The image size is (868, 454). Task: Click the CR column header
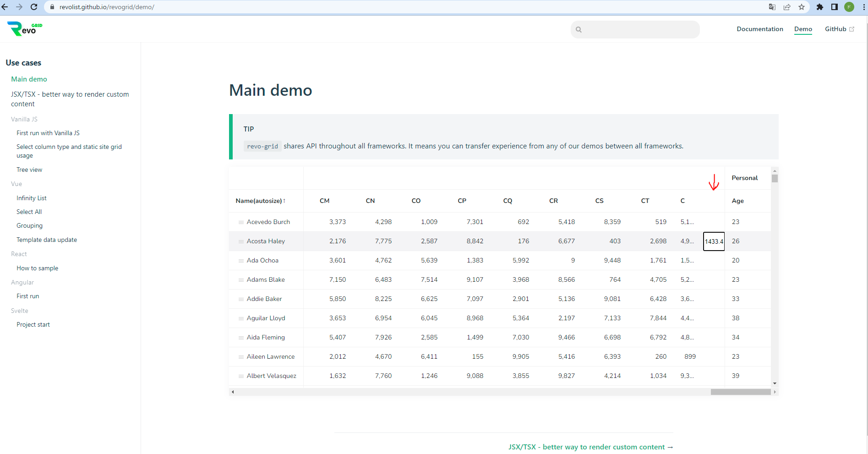553,201
